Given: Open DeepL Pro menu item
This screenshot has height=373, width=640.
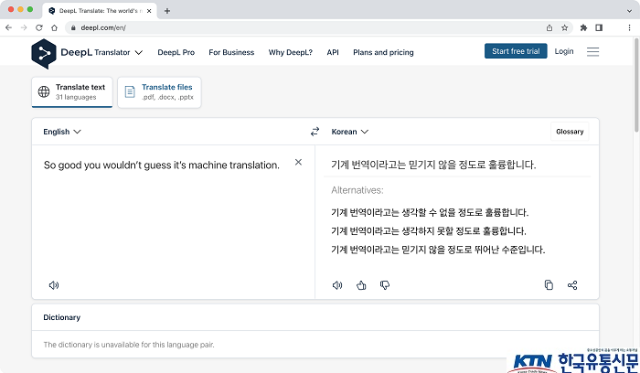Looking at the screenshot, I should tap(176, 52).
